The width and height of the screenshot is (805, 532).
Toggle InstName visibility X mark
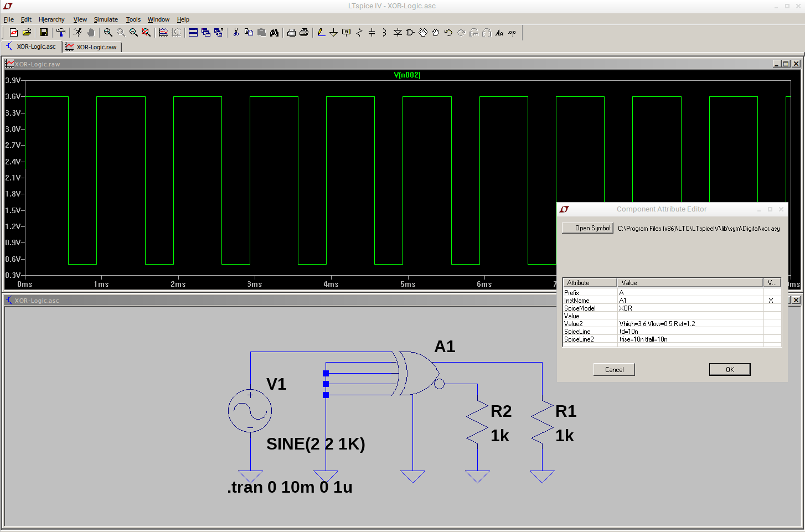pos(771,301)
